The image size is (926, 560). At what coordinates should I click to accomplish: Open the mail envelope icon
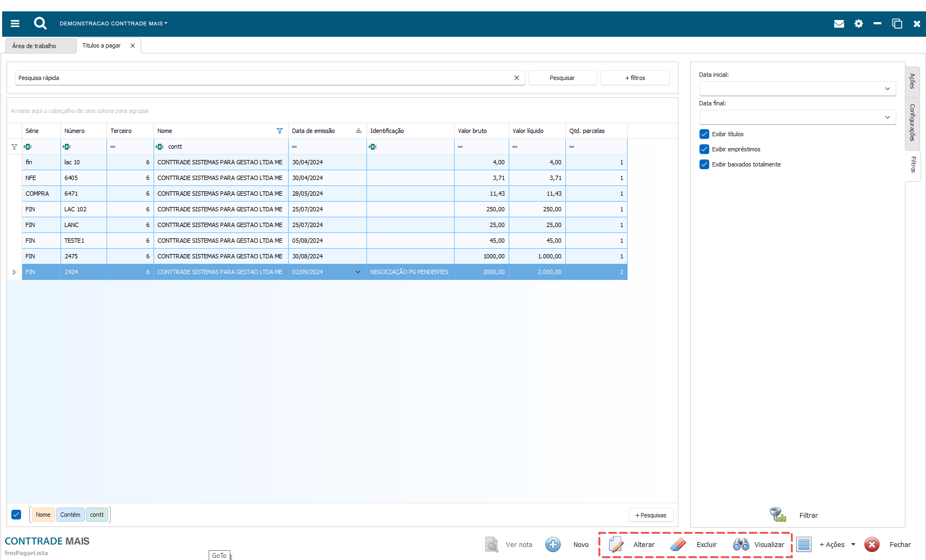point(838,24)
